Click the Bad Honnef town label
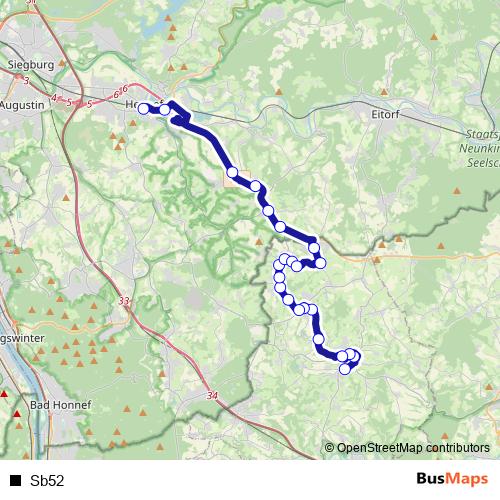The height and width of the screenshot is (500, 500). [60, 405]
